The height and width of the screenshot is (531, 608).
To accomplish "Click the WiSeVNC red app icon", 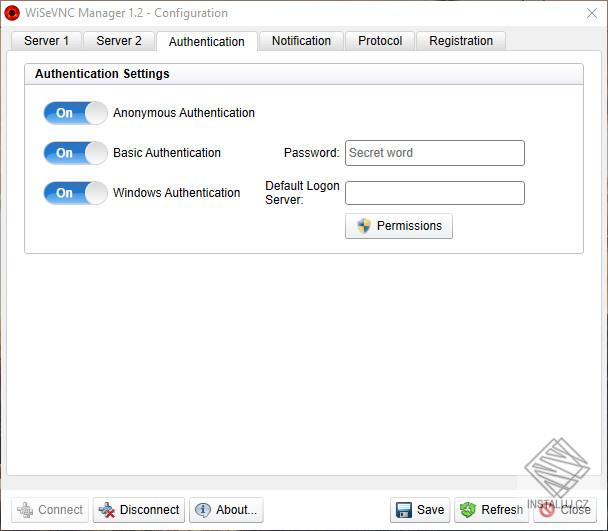I will [12, 12].
